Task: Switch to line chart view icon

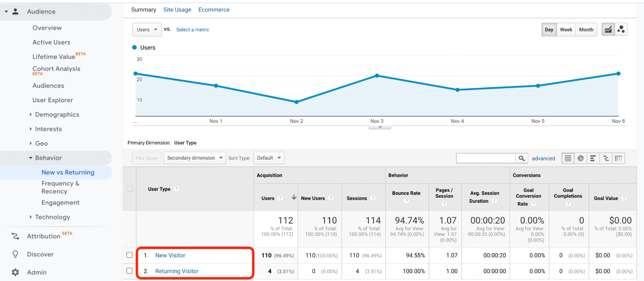Action: tap(608, 29)
